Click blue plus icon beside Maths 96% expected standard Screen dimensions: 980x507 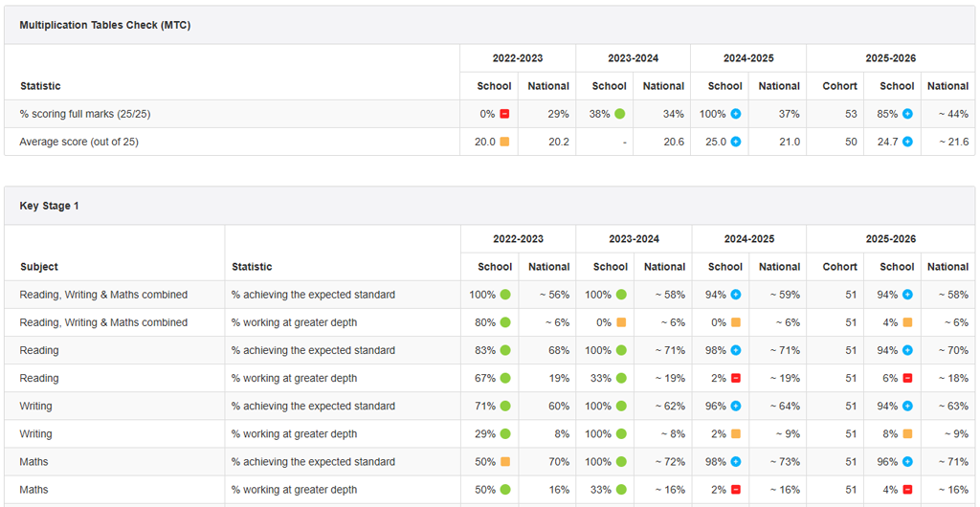point(907,462)
